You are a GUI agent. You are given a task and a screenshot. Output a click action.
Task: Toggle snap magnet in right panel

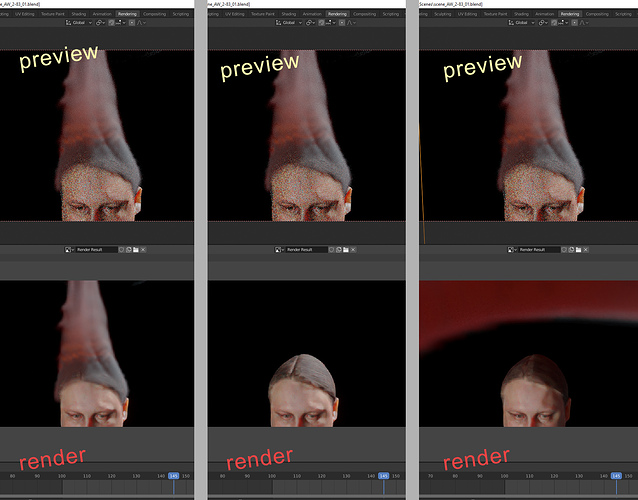554,23
